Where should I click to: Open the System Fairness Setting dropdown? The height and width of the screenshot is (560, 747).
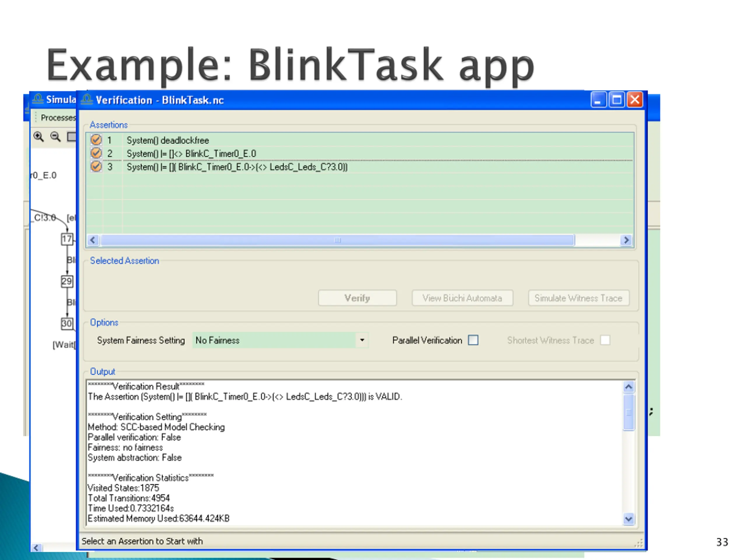(x=362, y=340)
